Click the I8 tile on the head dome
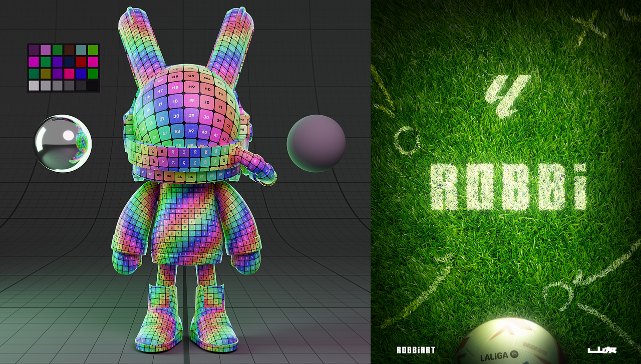 pyautogui.click(x=175, y=101)
